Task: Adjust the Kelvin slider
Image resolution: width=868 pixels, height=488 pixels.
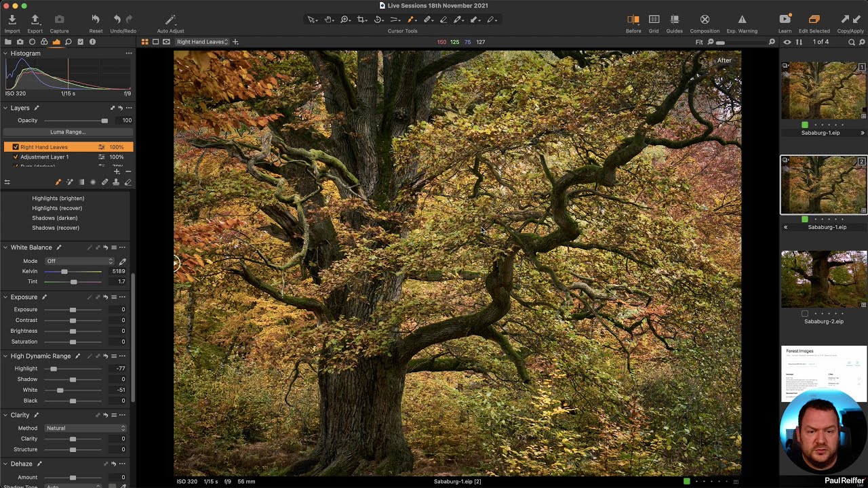Action: coord(73,272)
